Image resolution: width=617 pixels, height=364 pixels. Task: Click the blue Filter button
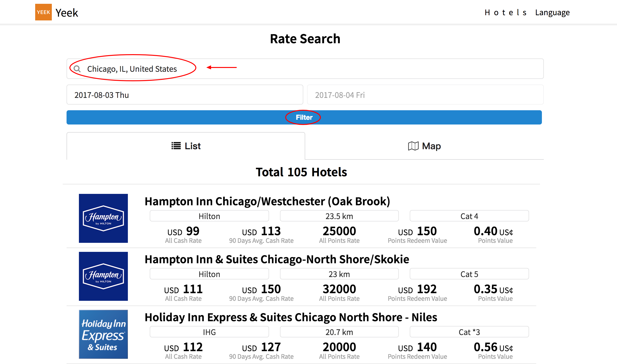pyautogui.click(x=304, y=117)
